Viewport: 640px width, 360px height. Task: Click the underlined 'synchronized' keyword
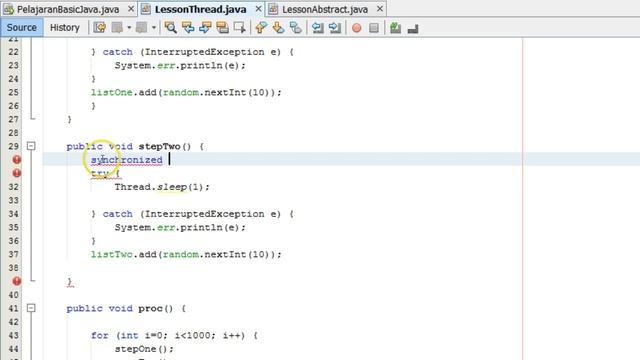(x=127, y=160)
